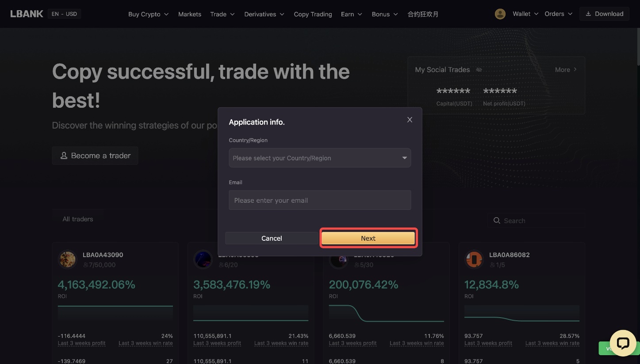Click the search magnifier icon
Viewport: 640px width, 364px height.
(497, 220)
